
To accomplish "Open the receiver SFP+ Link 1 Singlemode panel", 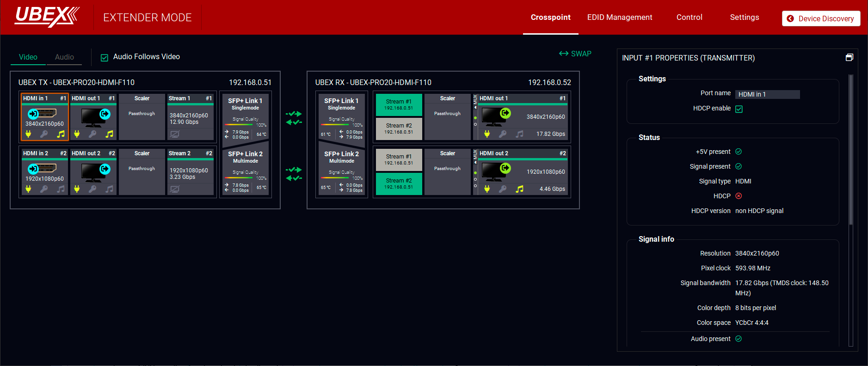I will 341,104.
